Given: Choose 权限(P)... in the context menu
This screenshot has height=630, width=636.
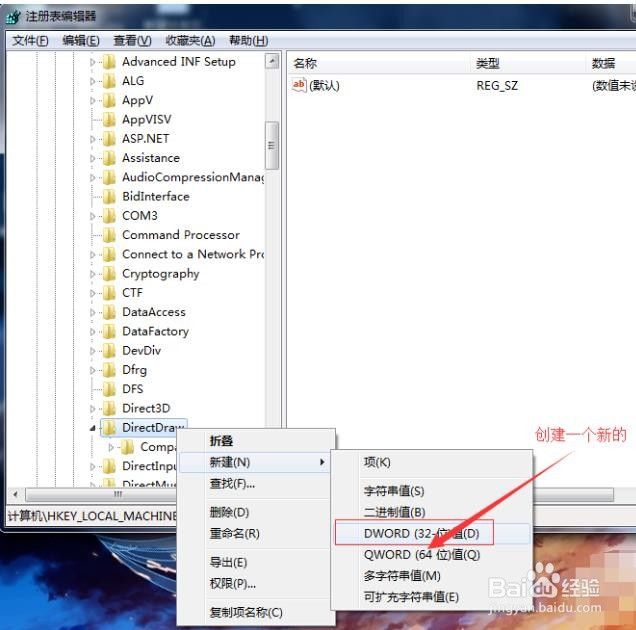Looking at the screenshot, I should [256, 584].
